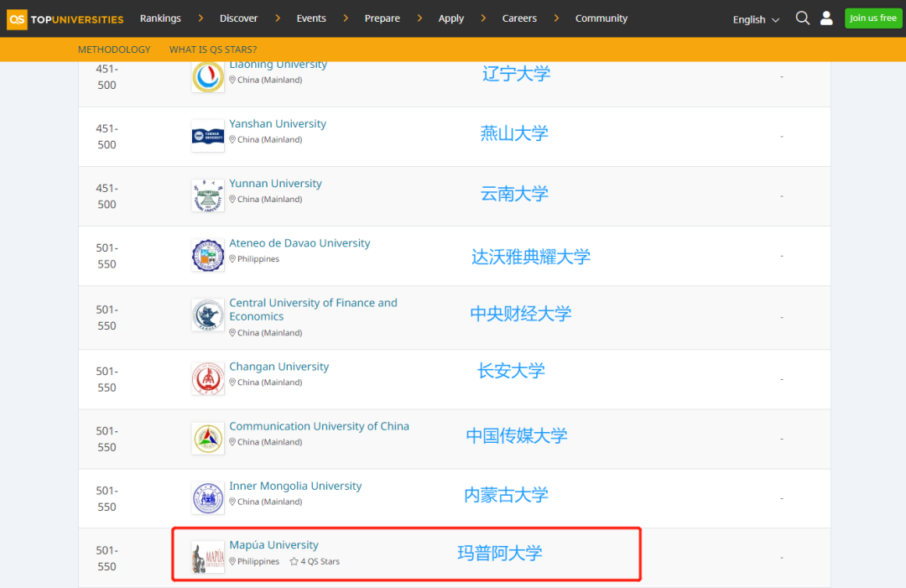The width and height of the screenshot is (906, 588).
Task: Open the Ateneo de Davao University link
Action: (299, 243)
